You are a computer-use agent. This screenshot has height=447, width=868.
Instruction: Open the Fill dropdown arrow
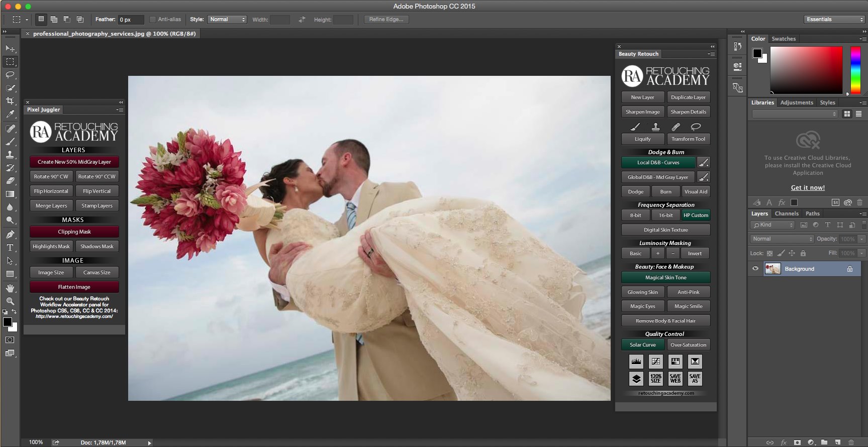tap(861, 253)
